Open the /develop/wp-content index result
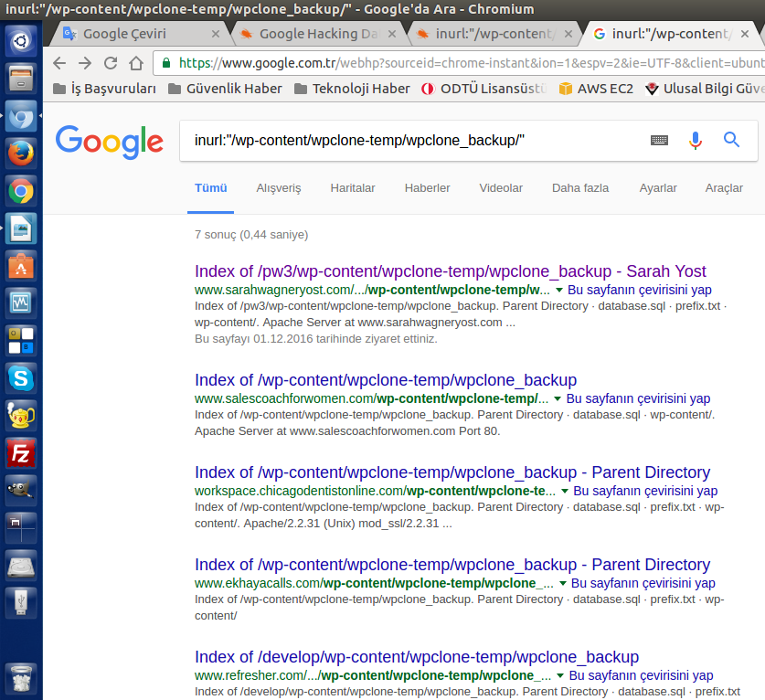This screenshot has height=700, width=765. coord(417,657)
